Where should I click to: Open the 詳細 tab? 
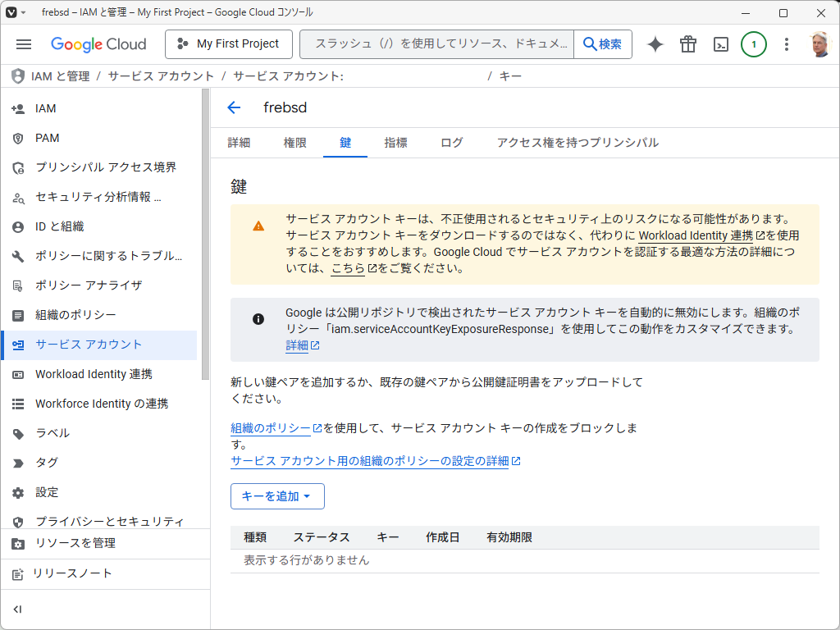tap(239, 143)
